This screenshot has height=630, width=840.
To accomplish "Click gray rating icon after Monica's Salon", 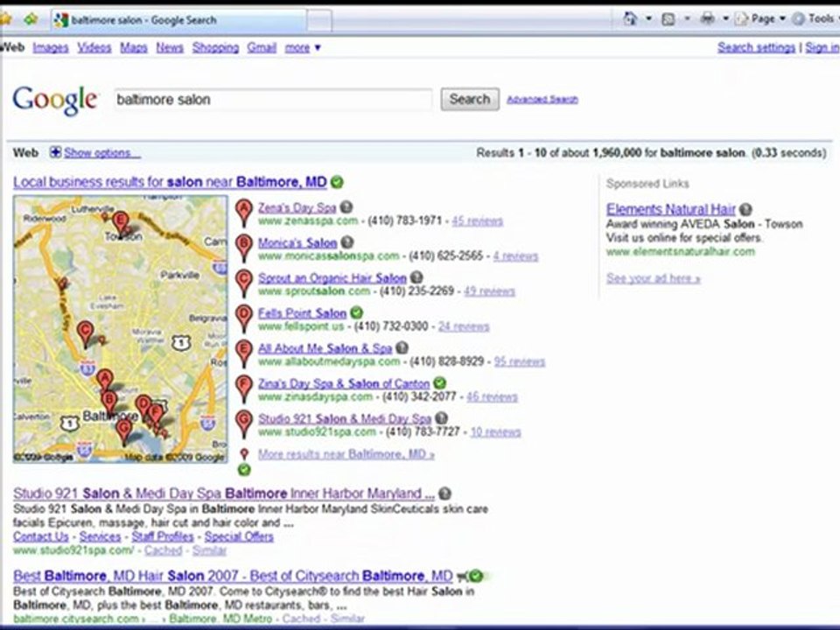I will pos(347,242).
